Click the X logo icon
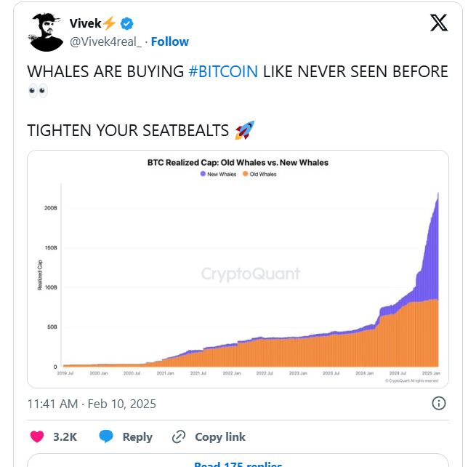 (439, 23)
